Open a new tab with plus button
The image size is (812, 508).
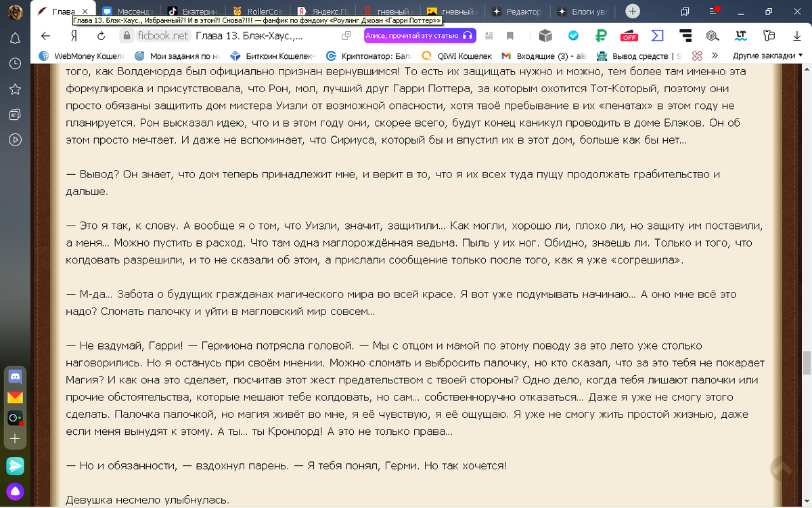coord(632,12)
